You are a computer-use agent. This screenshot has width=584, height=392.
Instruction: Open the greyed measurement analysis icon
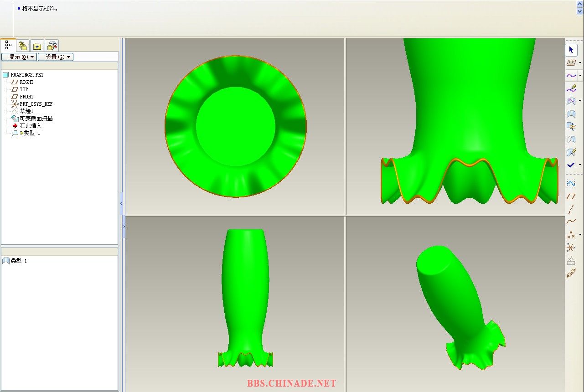point(571,260)
